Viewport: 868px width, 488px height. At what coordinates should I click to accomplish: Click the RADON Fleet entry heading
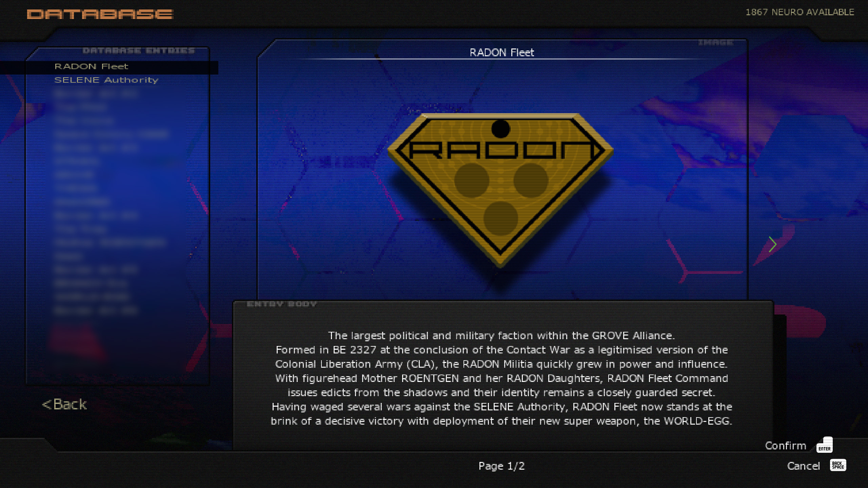[x=501, y=53]
